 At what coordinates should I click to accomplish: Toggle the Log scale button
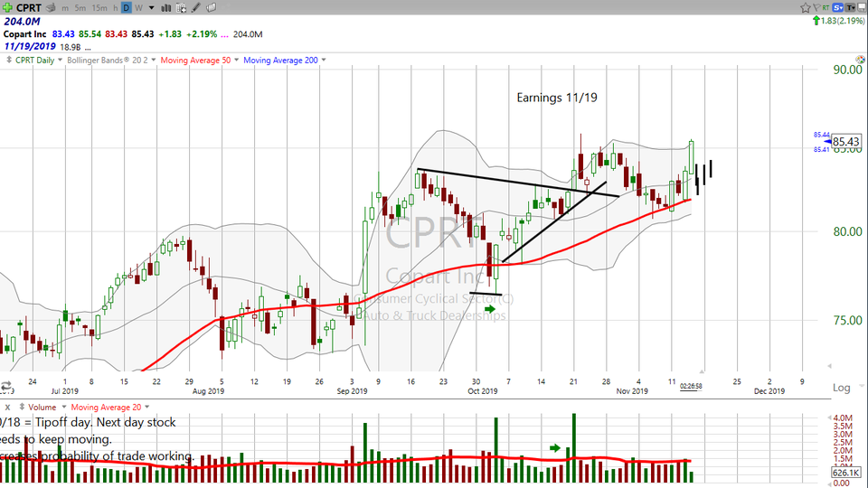(842, 388)
